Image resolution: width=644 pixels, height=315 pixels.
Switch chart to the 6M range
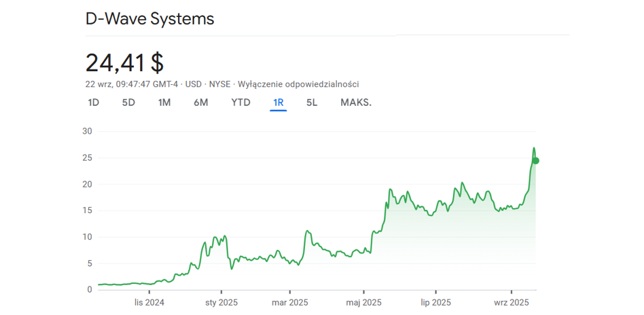pyautogui.click(x=201, y=103)
